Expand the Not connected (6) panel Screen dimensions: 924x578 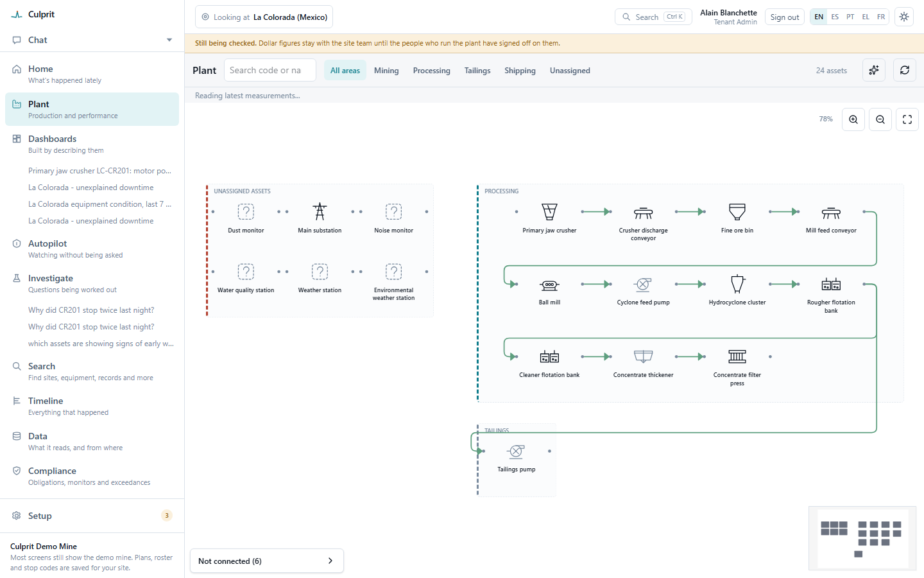(x=267, y=561)
